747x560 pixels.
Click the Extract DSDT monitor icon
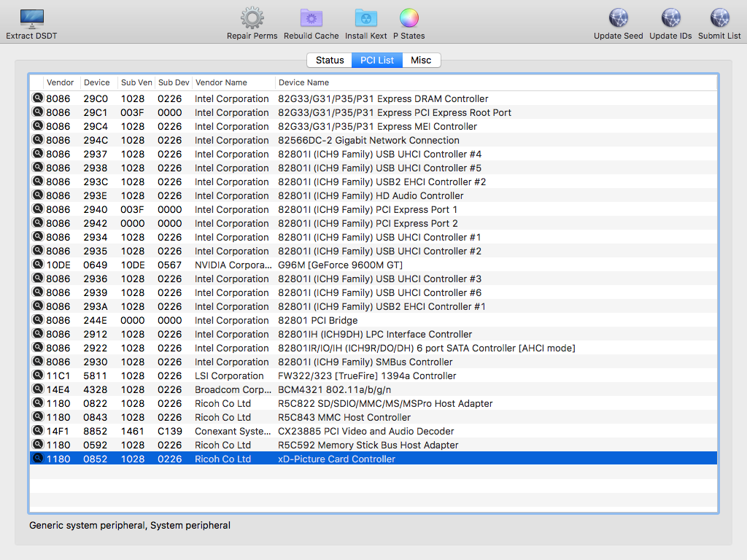31,18
